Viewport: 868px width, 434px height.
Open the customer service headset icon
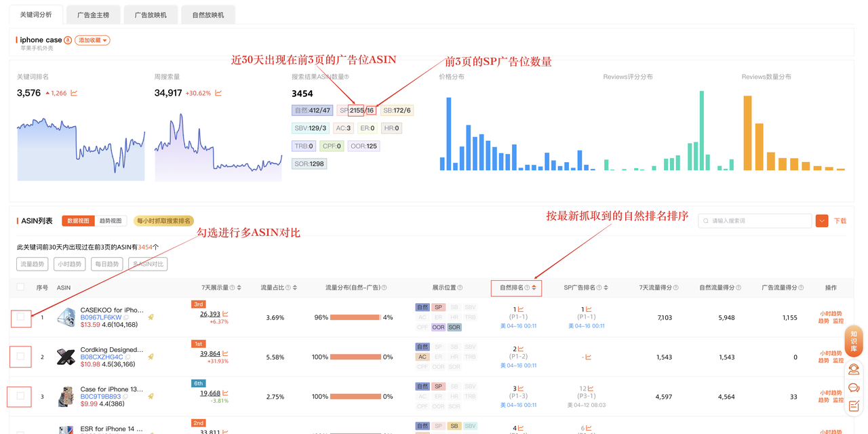pyautogui.click(x=854, y=370)
